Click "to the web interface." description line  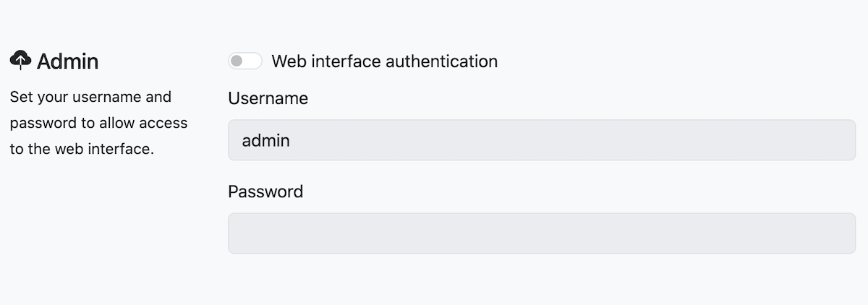pos(82,150)
